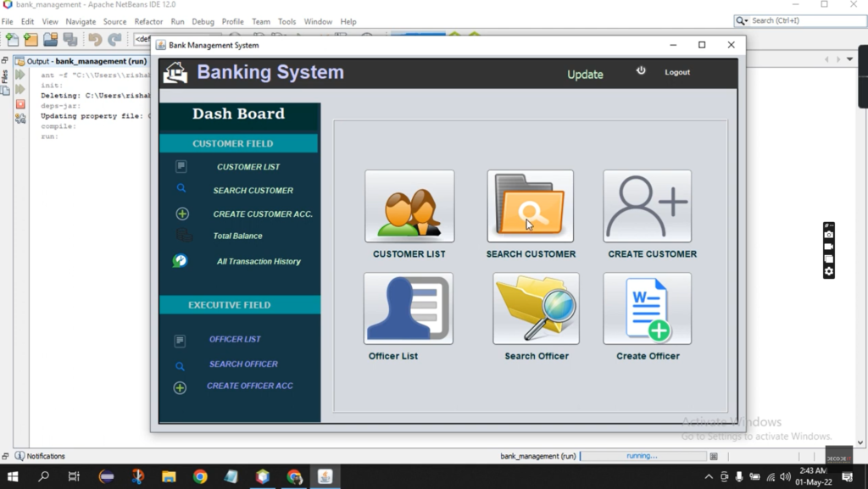Click the magnifier icon beside SEARCH OFFICER
Screen dimensions: 868x489
(180, 366)
